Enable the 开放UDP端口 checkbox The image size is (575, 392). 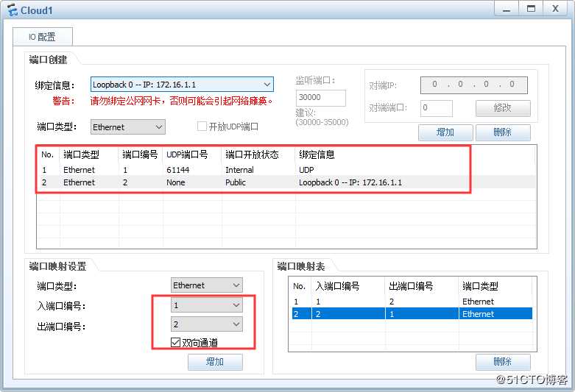[x=202, y=126]
